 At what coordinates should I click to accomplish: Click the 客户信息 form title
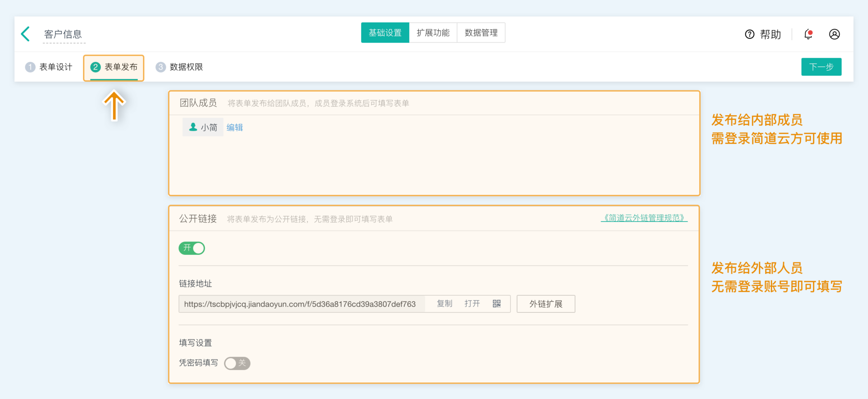pyautogui.click(x=63, y=34)
